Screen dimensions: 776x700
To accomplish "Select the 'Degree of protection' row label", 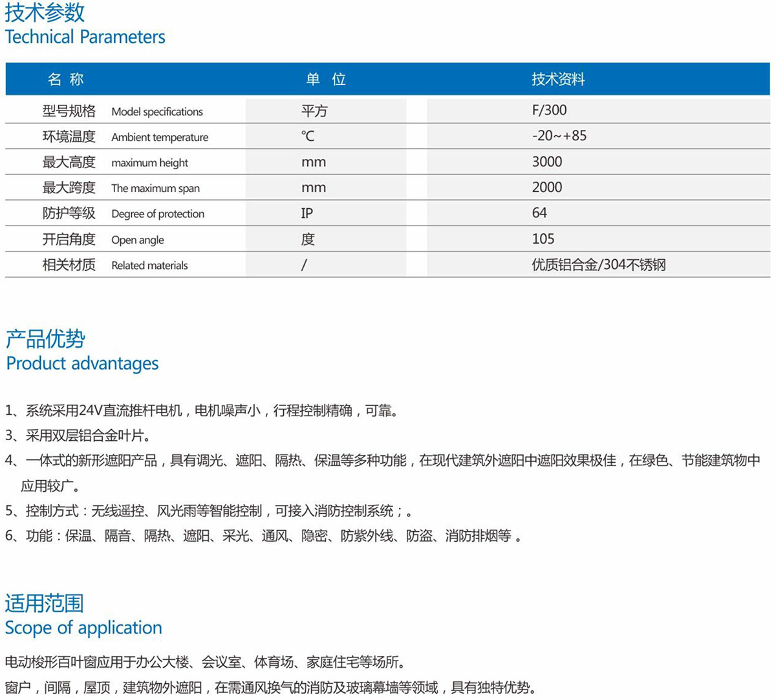I will click(157, 214).
